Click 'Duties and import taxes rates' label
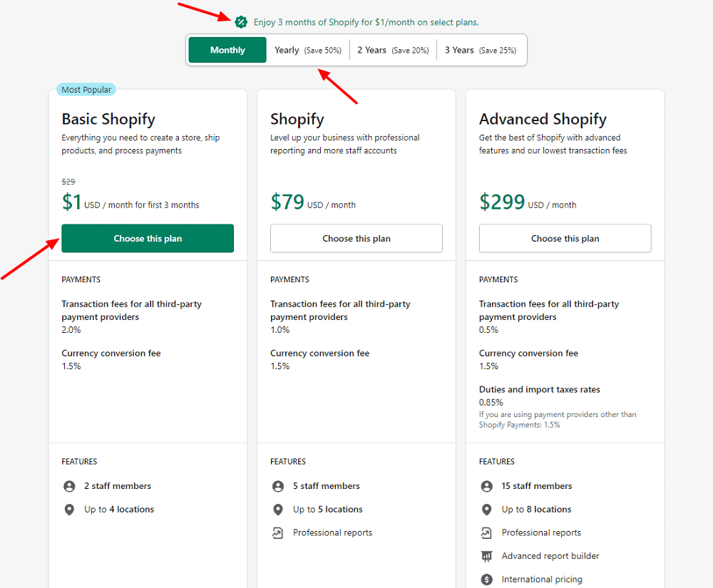 click(540, 389)
